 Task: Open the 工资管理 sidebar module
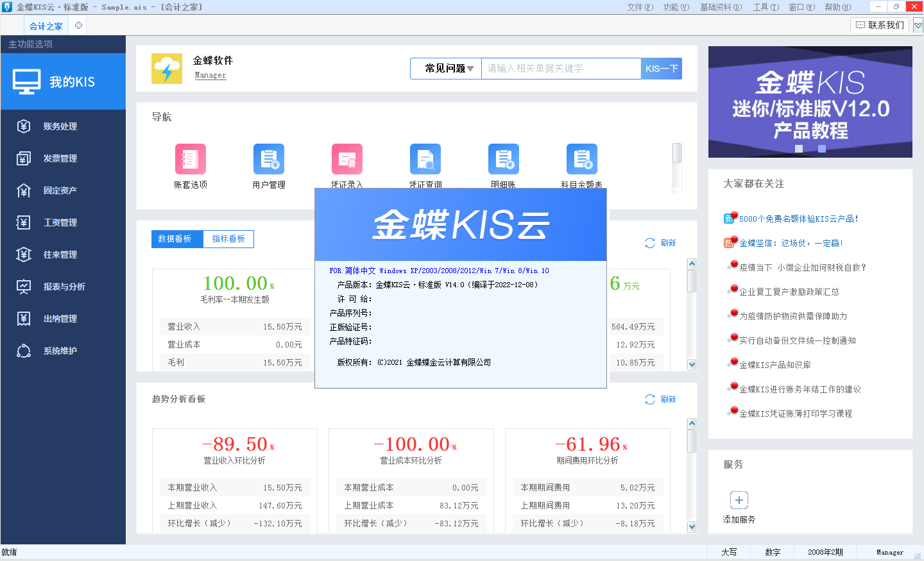(62, 222)
